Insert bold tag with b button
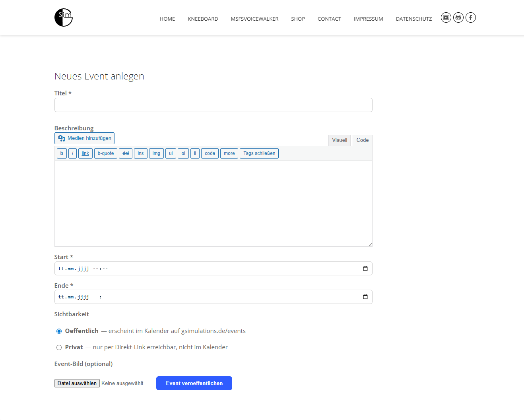Viewport: 524px width, 420px height. (62, 153)
